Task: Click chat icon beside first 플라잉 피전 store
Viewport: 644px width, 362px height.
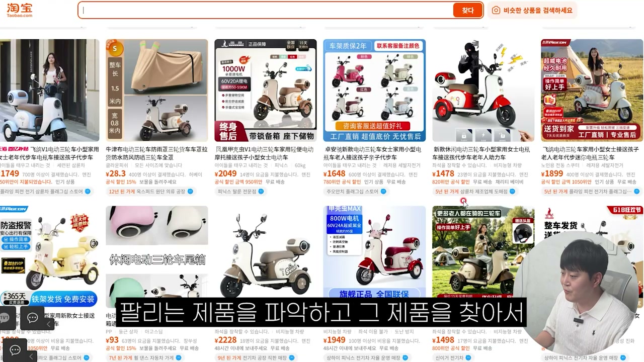Action: coord(88,192)
